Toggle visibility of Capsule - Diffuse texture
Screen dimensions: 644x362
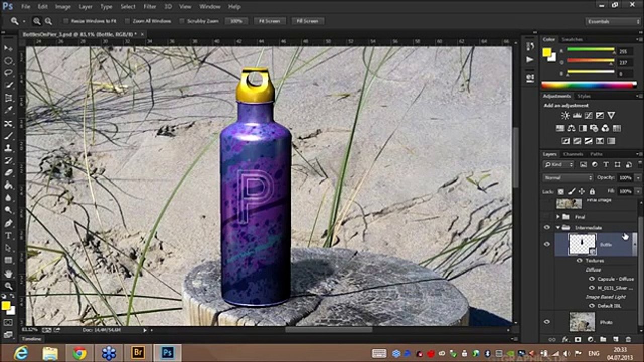pos(592,279)
